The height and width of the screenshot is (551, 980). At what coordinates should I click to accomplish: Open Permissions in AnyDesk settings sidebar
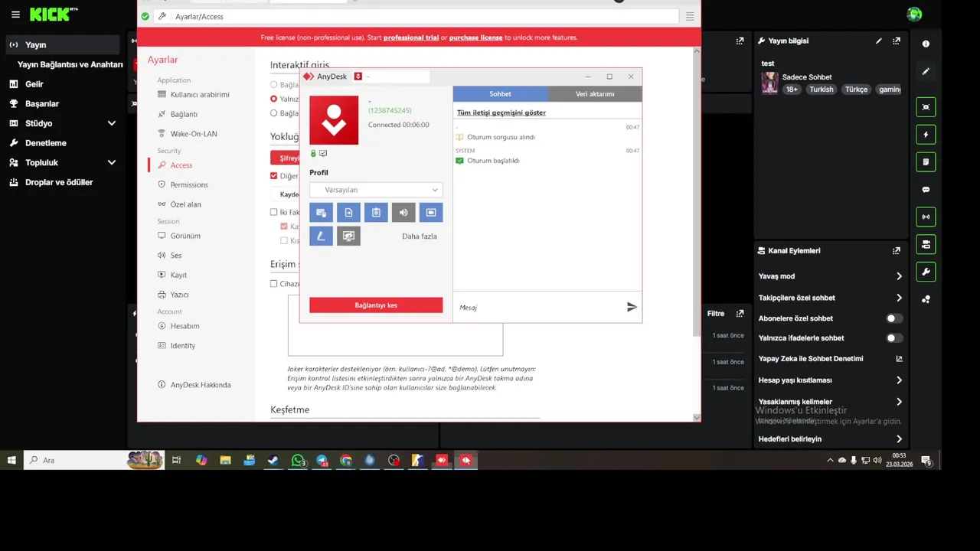[x=189, y=184]
